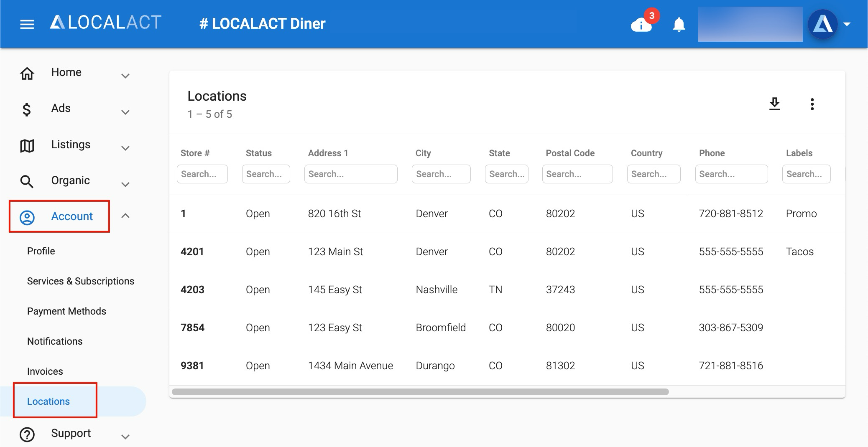Click the horizontal table scrollbar
Screen dimensions: 868x447
(x=420, y=392)
